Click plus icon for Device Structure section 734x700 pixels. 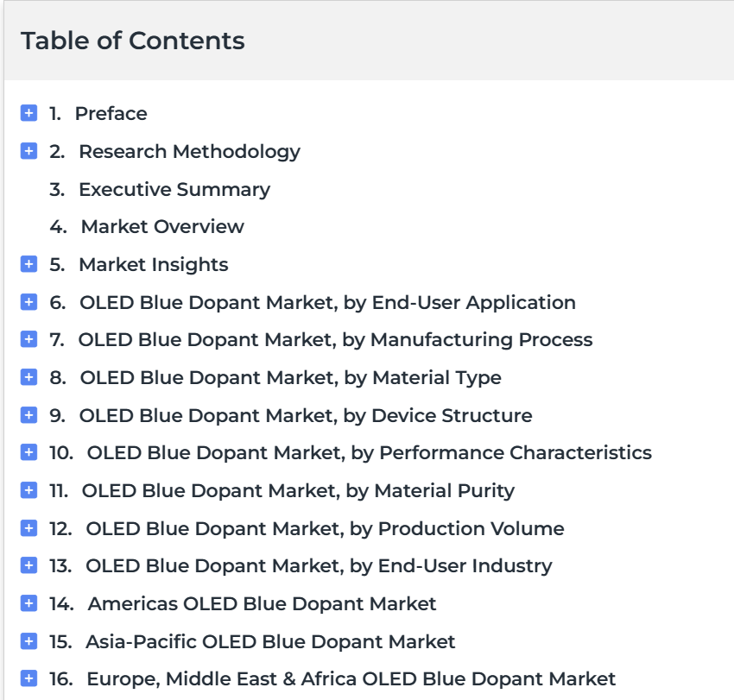[28, 415]
